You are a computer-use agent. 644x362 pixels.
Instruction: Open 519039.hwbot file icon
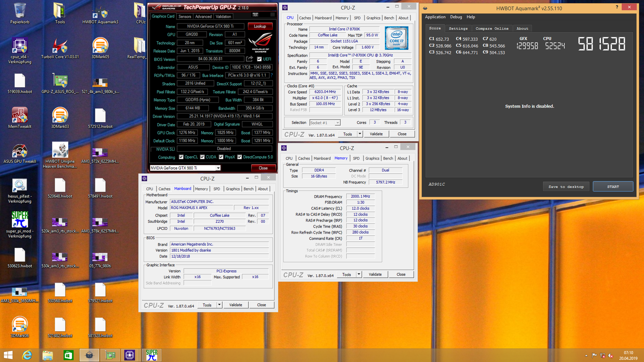(x=20, y=84)
